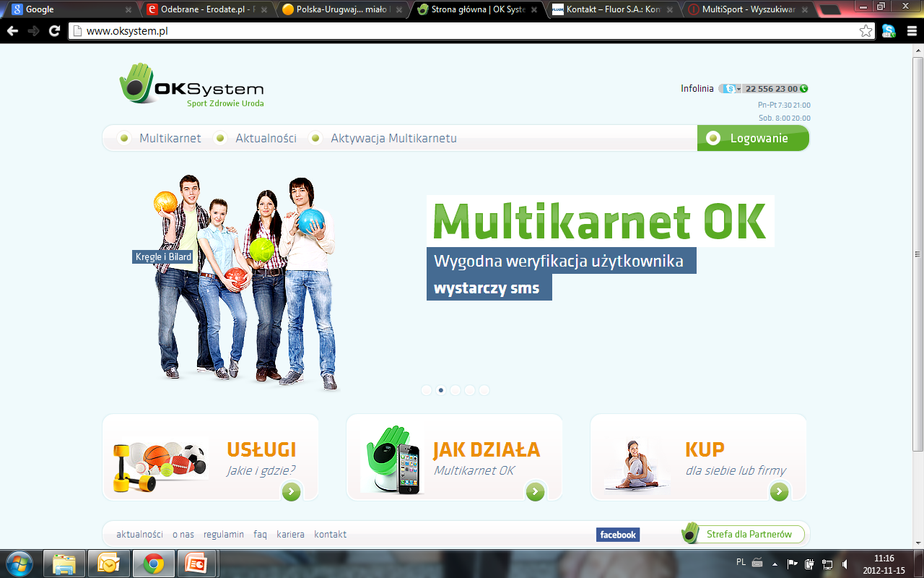Open File Explorer from the taskbar
This screenshot has height=578, width=924.
pos(65,563)
